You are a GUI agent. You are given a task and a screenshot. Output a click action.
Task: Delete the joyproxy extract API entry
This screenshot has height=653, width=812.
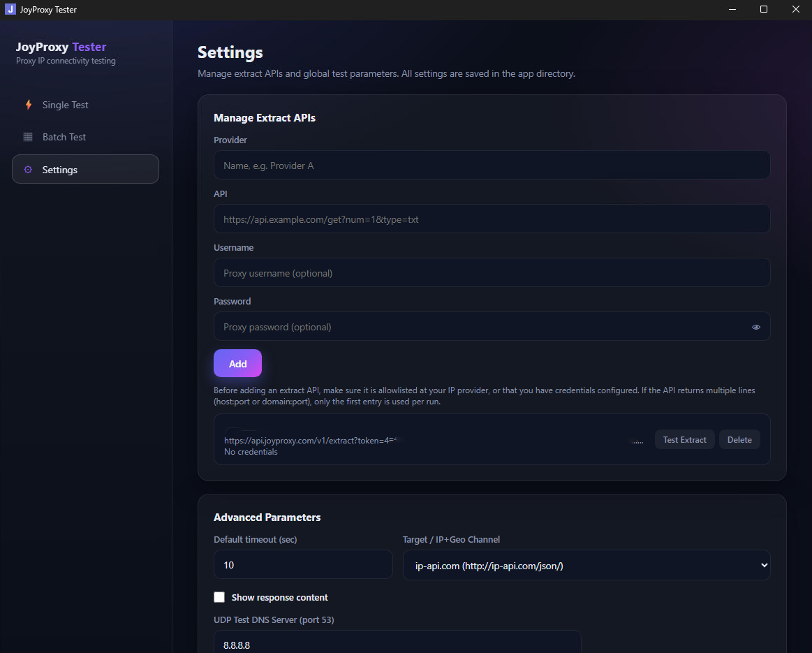click(x=739, y=440)
